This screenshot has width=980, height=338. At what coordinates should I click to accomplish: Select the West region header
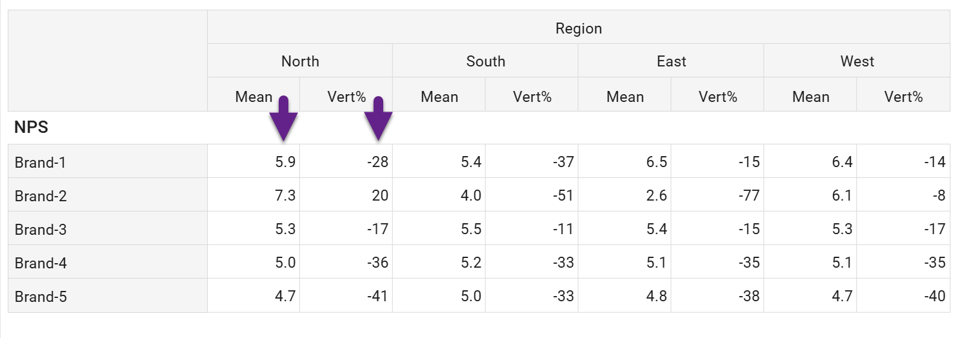pyautogui.click(x=857, y=61)
